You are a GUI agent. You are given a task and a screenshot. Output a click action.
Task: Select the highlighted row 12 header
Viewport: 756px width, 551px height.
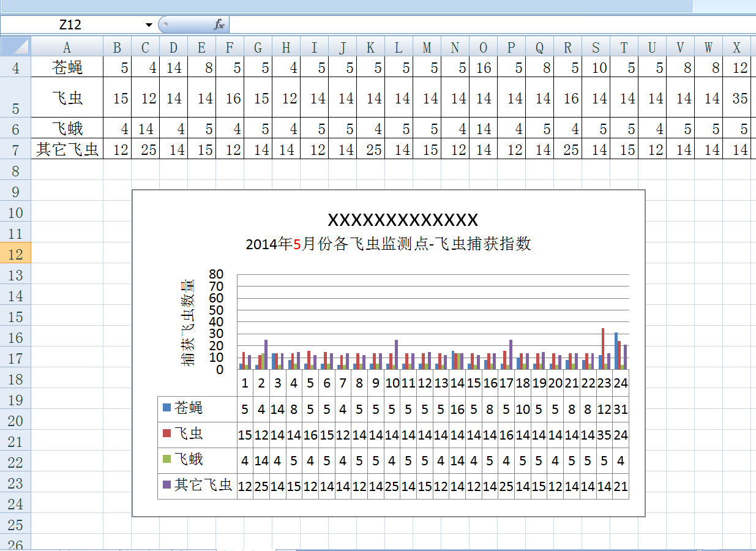(x=15, y=254)
